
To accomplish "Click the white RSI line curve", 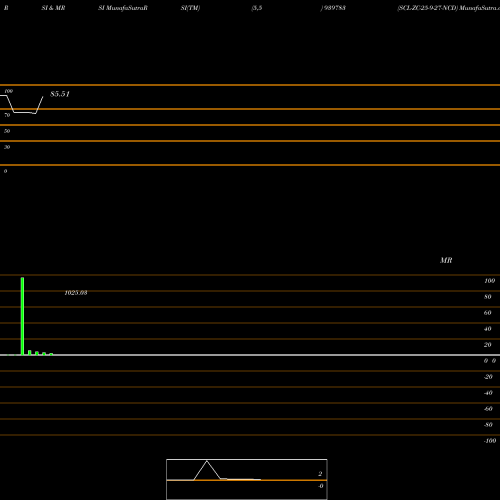I will click(22, 105).
